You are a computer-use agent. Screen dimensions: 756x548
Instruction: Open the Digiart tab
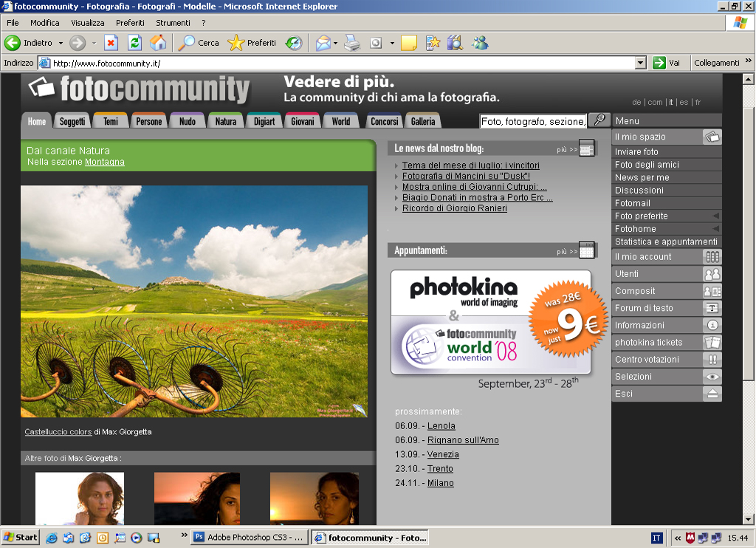click(x=264, y=121)
